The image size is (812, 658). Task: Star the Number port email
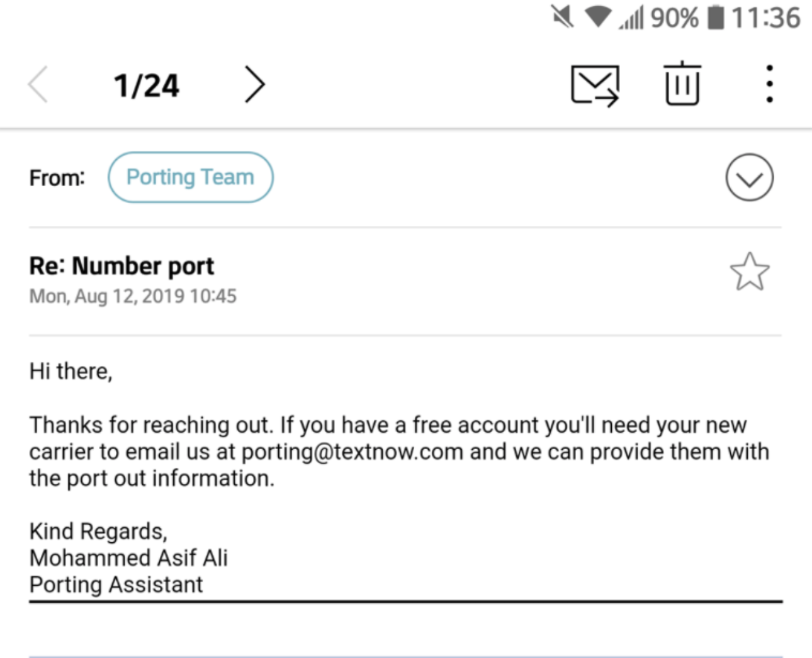[749, 272]
